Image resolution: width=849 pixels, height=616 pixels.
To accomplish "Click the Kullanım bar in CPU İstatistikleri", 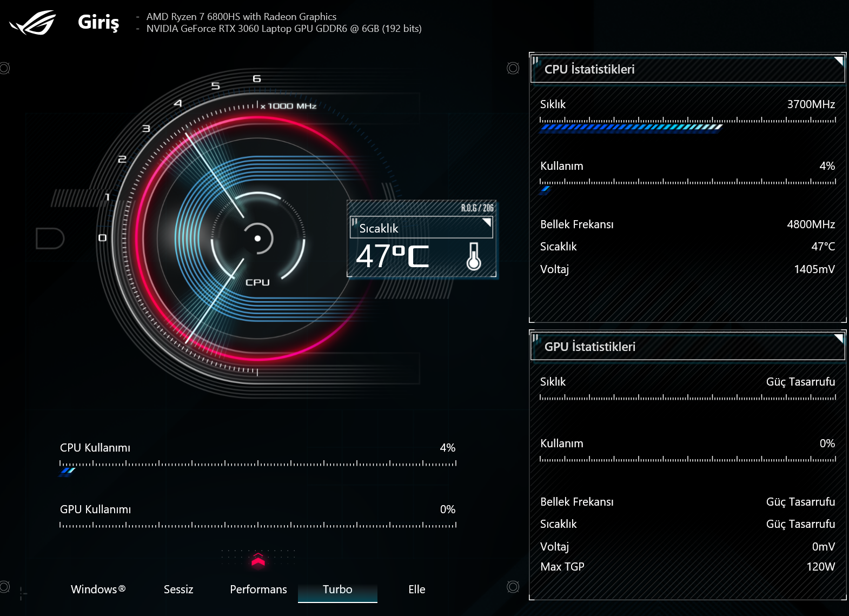I will click(688, 186).
